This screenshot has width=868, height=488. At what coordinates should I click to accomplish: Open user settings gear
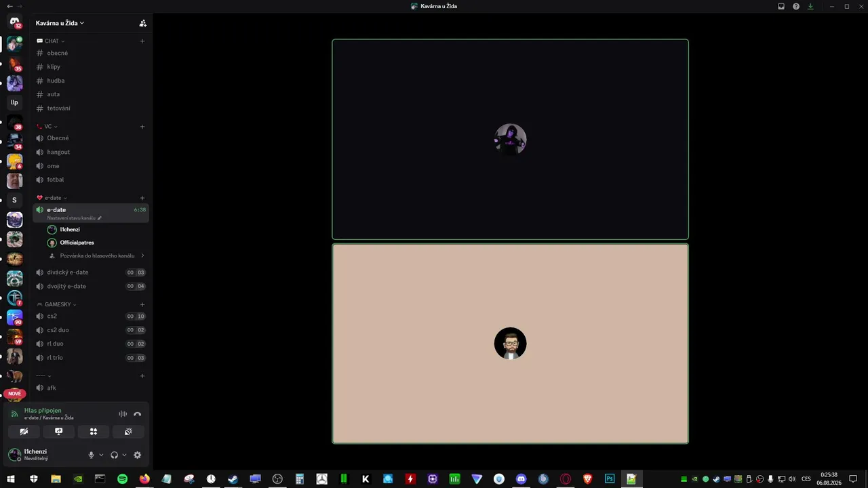[138, 455]
